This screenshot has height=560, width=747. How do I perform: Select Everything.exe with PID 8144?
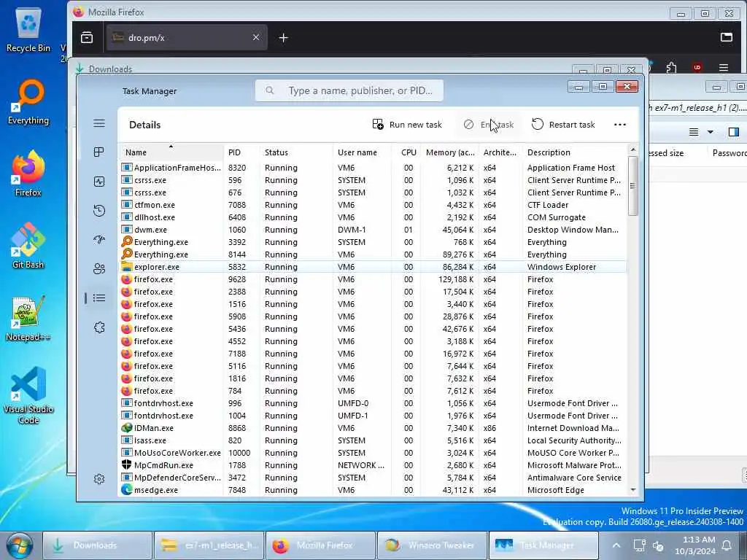tap(373, 254)
